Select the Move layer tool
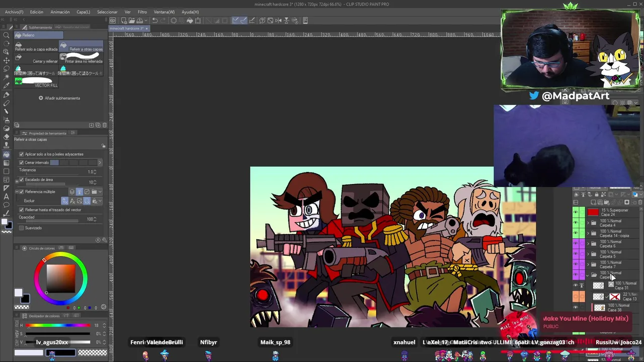 [7, 60]
